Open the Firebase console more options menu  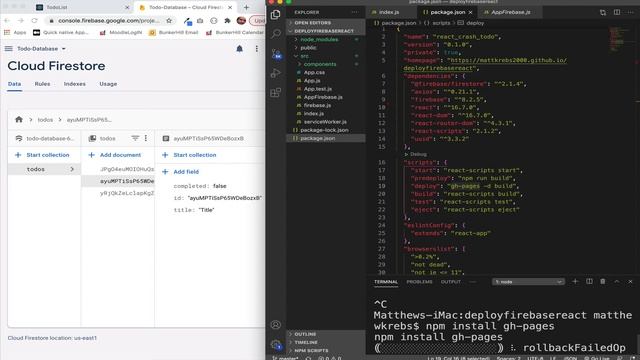[x=257, y=49]
